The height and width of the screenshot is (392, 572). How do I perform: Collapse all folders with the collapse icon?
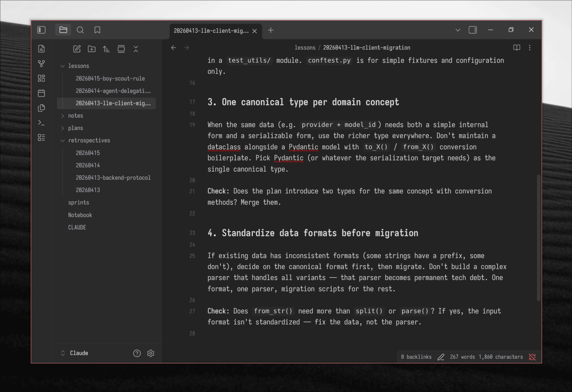[136, 49]
